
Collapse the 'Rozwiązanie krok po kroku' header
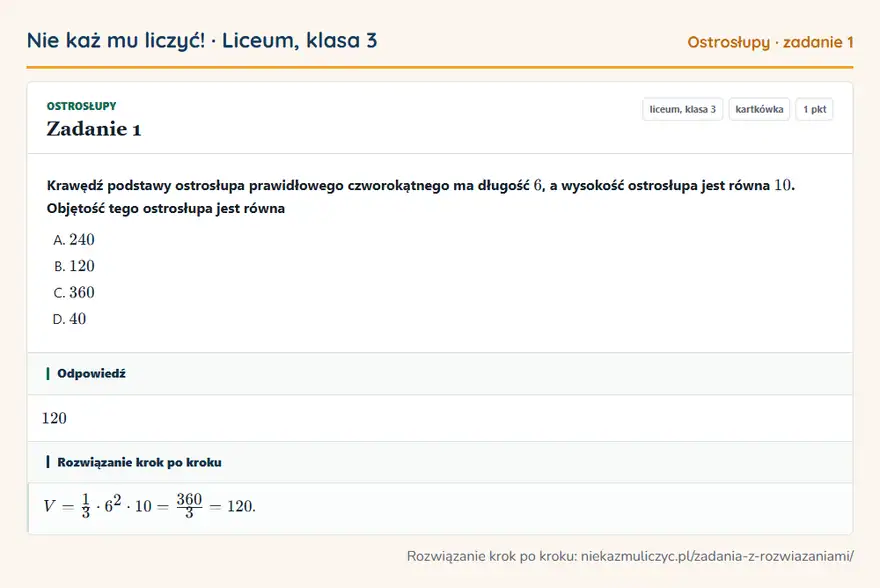(440, 462)
